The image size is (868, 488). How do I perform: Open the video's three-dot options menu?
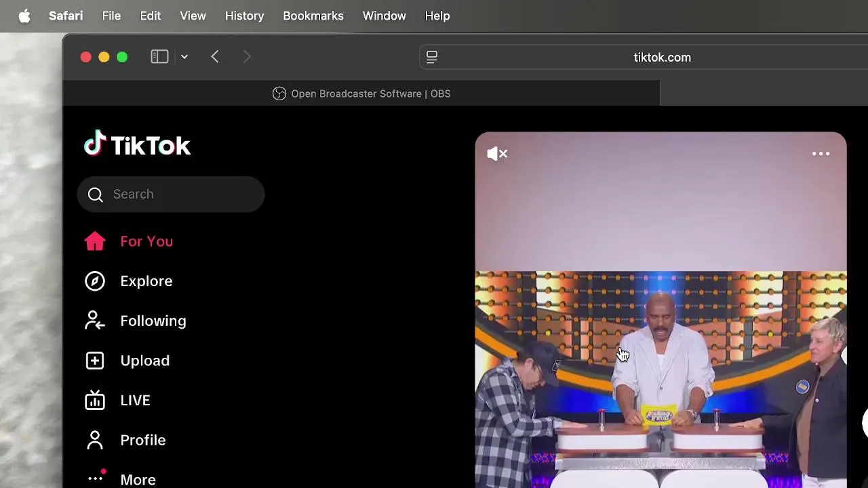pyautogui.click(x=821, y=154)
